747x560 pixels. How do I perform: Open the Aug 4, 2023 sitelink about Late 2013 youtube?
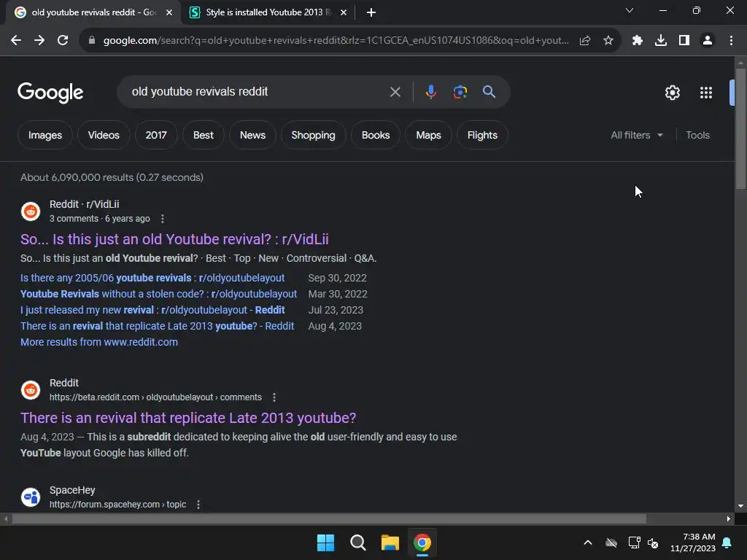(158, 326)
